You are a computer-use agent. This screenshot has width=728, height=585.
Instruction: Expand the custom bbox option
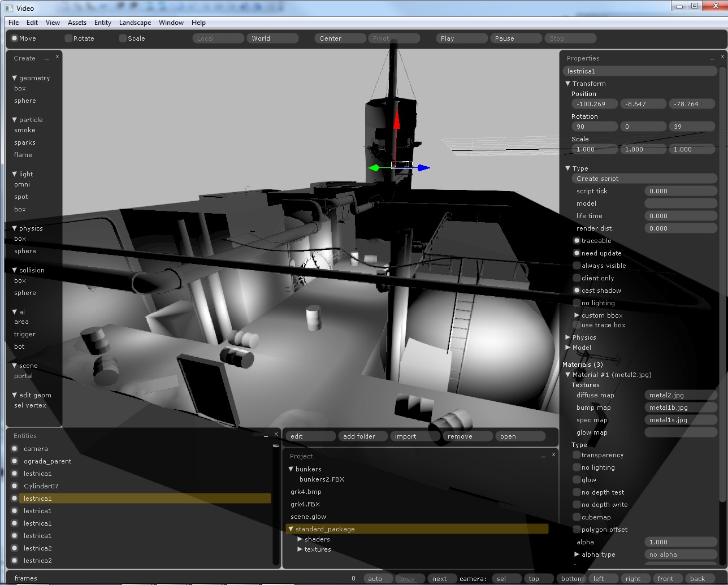(x=577, y=315)
